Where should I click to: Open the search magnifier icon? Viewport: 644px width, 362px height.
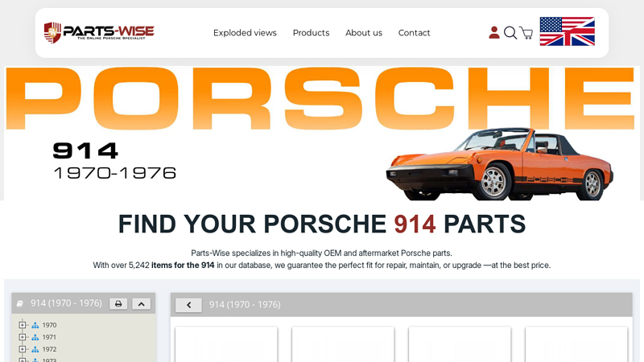click(x=510, y=33)
